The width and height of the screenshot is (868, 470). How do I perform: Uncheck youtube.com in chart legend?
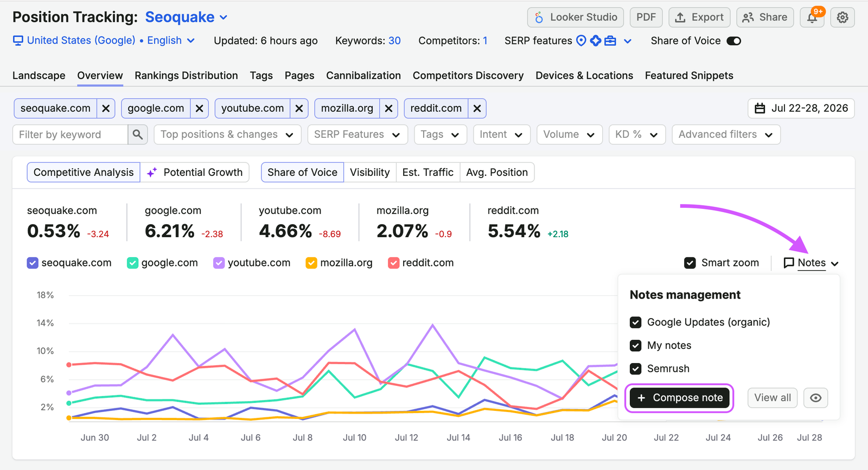pyautogui.click(x=219, y=263)
